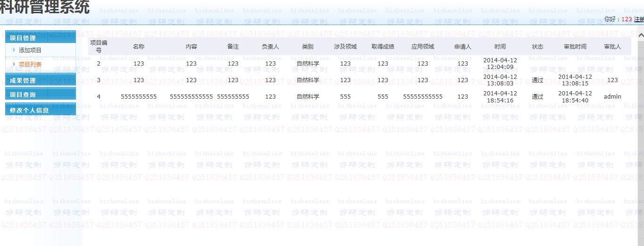Image resolution: width=644 pixels, height=246 pixels.
Task: Select project number 3 cell
Action: [x=99, y=80]
